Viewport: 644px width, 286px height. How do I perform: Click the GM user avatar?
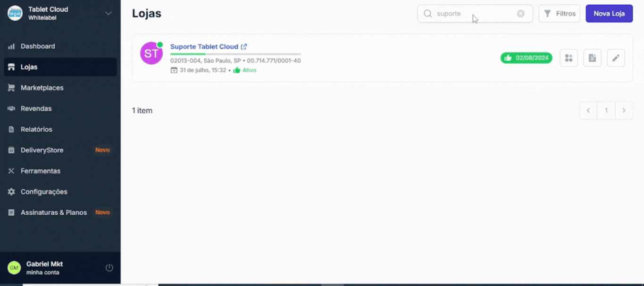tap(14, 268)
